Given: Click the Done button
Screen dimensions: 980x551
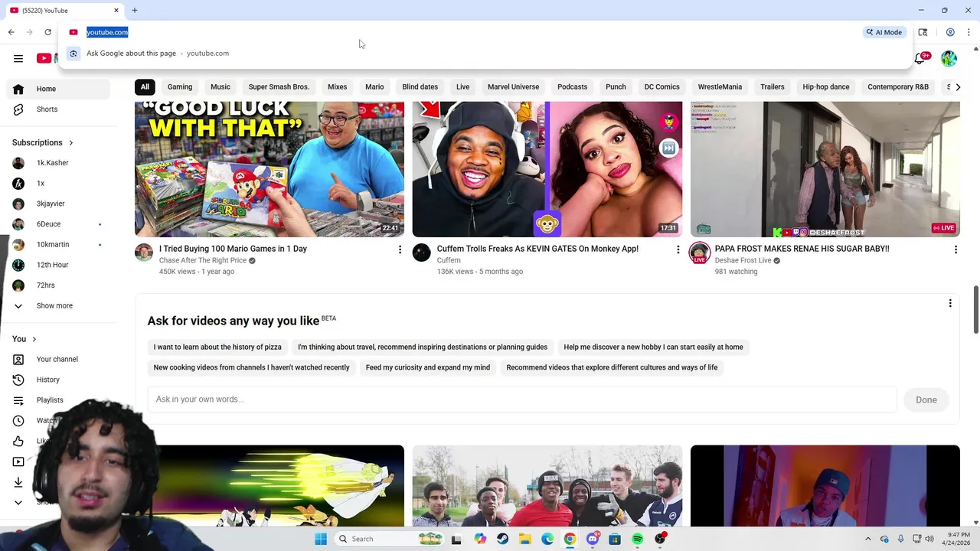Looking at the screenshot, I should point(926,400).
